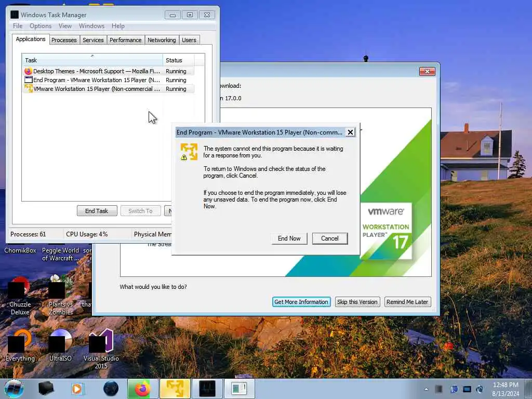Click Peggle World of Warcraft desktop label
Image resolution: width=532 pixels, height=399 pixels.
[60, 254]
